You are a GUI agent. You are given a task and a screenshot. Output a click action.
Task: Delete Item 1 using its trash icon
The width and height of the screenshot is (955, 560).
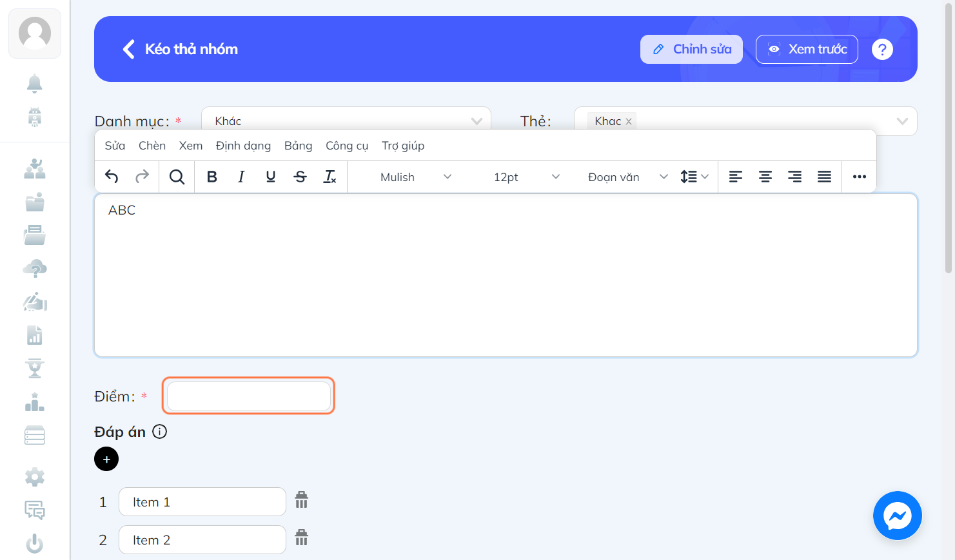point(302,500)
